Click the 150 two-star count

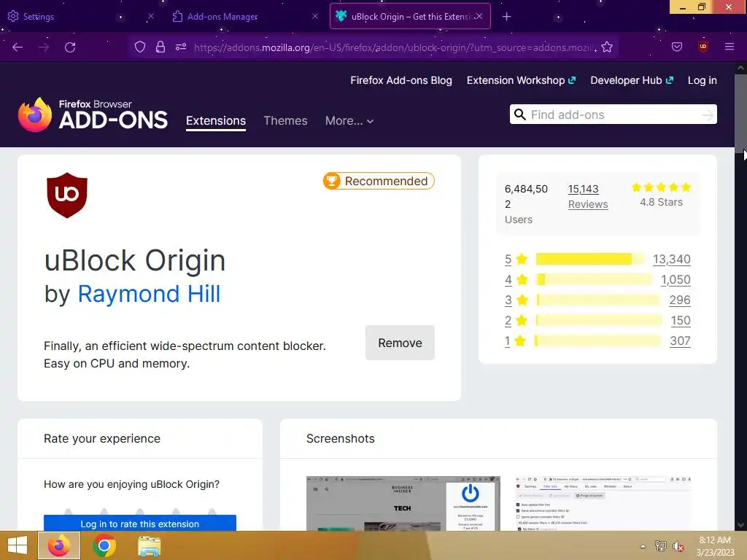(x=681, y=321)
